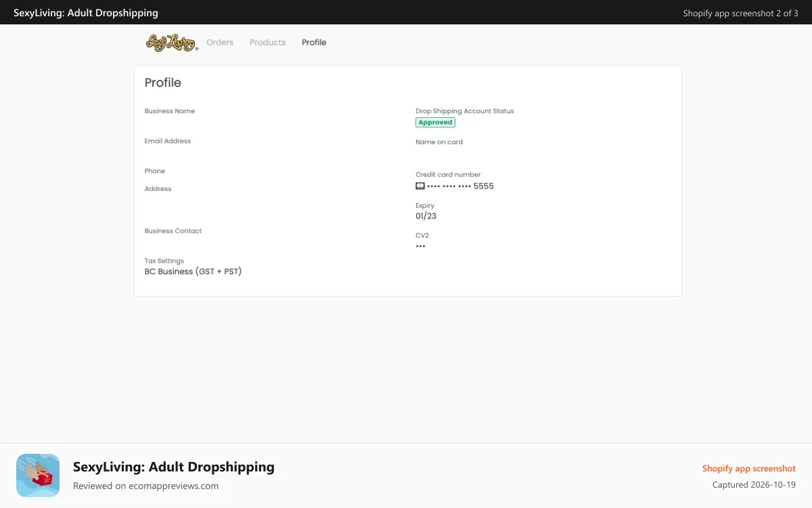Click 'Captured 2026-10-19' text
This screenshot has width=812, height=508.
point(754,485)
